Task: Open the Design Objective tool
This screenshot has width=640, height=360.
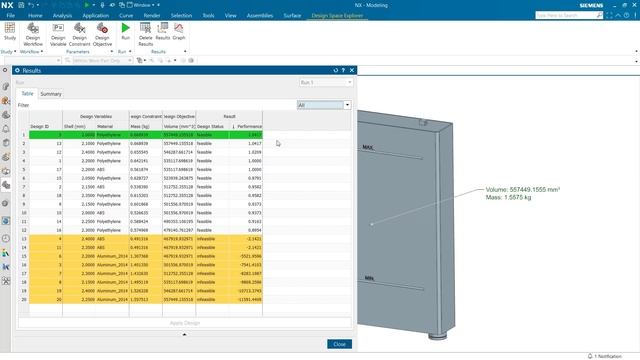Action: tap(102, 34)
